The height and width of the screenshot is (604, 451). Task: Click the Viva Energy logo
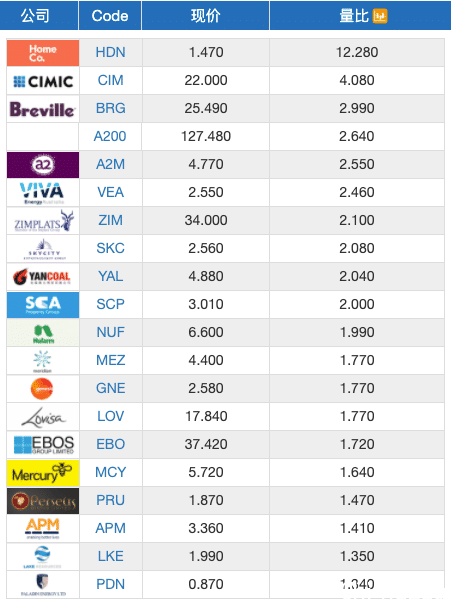(43, 193)
